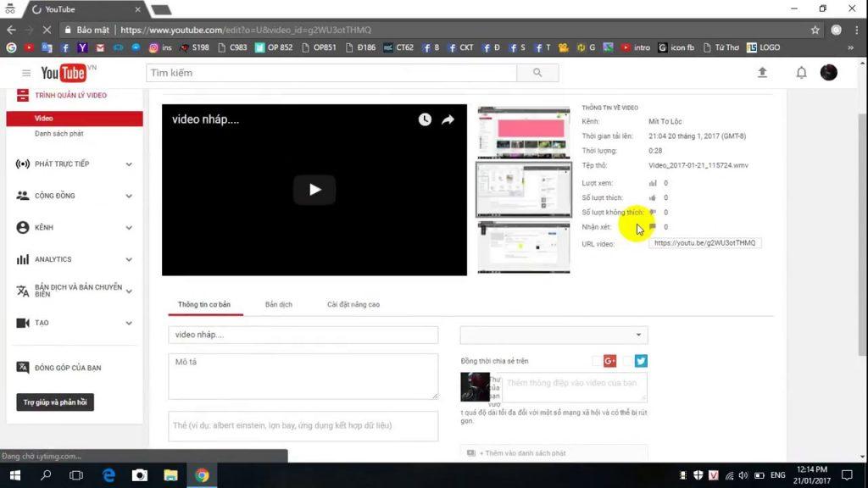
Task: Open the upload arrow icon
Action: click(762, 73)
